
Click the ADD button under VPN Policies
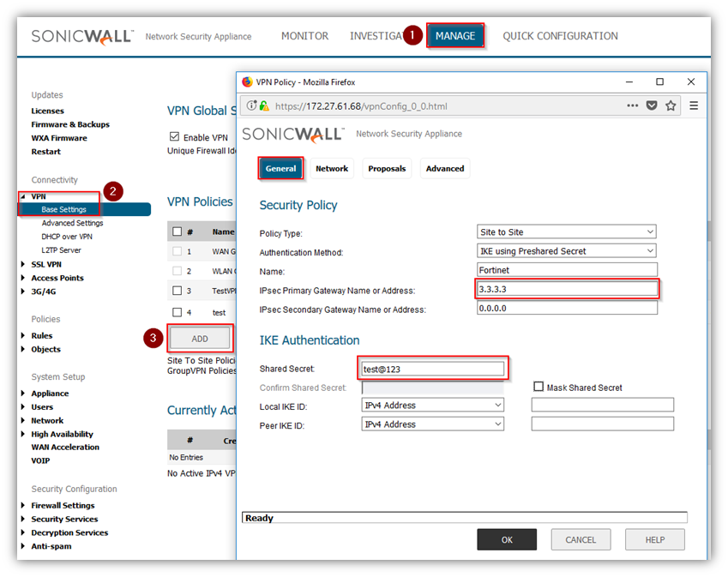point(200,339)
